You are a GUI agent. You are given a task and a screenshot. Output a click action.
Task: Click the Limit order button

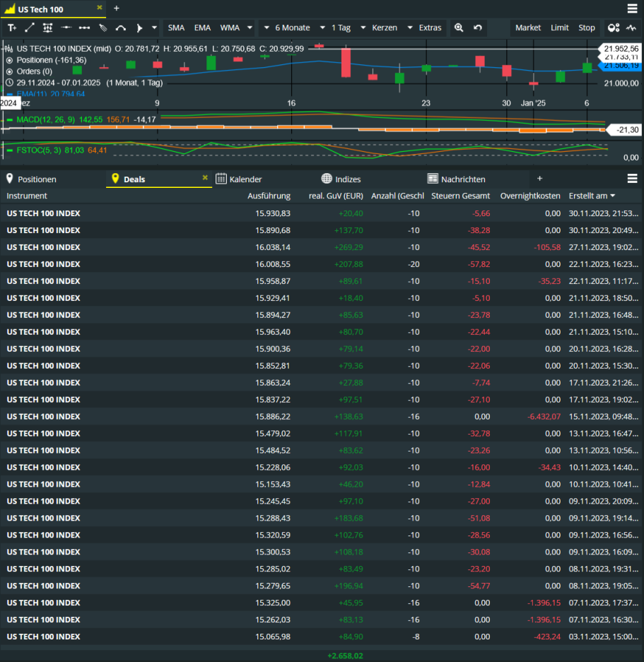[559, 28]
